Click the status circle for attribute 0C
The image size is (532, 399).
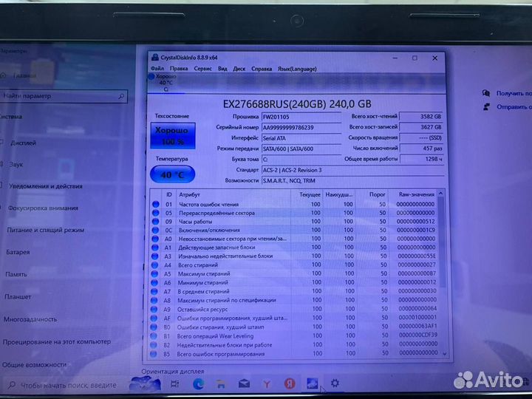click(155, 230)
